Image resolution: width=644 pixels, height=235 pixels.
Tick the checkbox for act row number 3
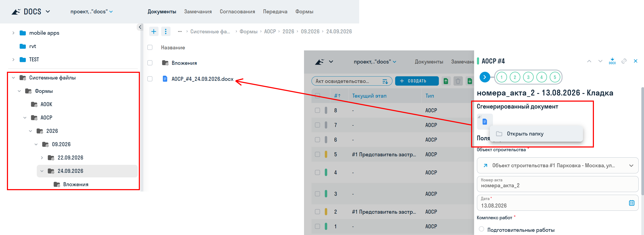click(x=317, y=194)
